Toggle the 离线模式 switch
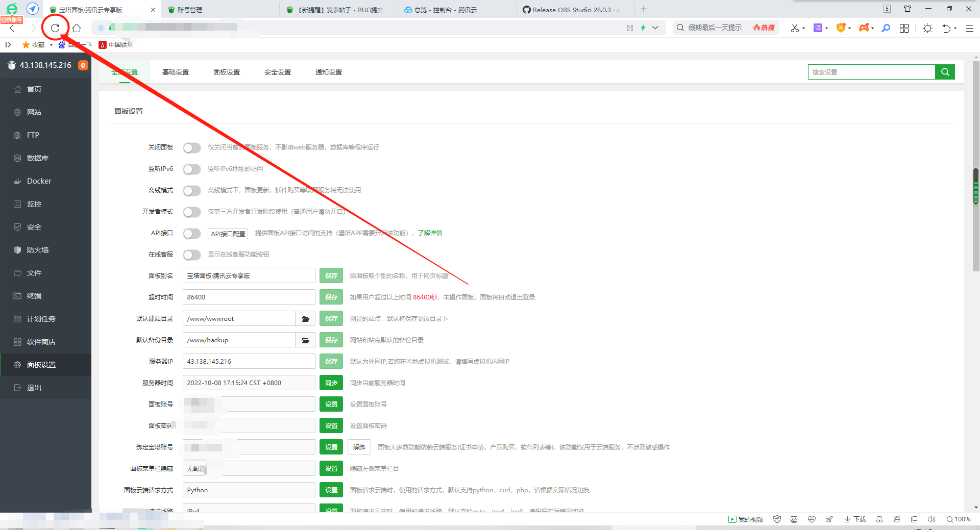The image size is (980, 530). [192, 191]
